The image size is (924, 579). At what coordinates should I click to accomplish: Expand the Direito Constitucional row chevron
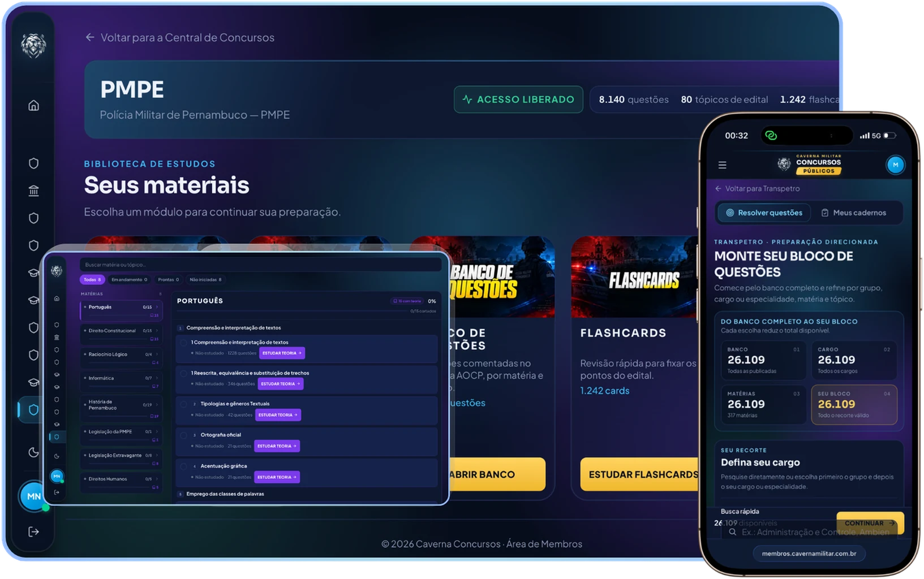tap(157, 331)
